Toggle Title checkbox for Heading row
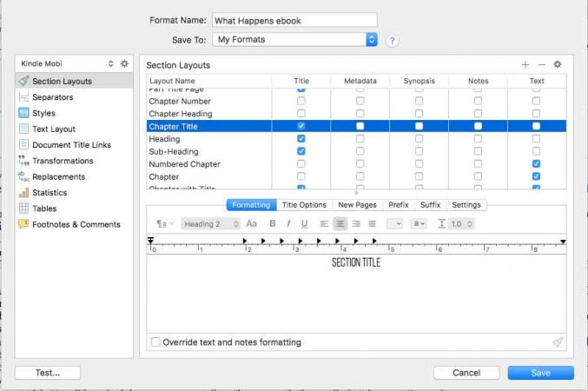This screenshot has width=588, height=391. [x=301, y=138]
